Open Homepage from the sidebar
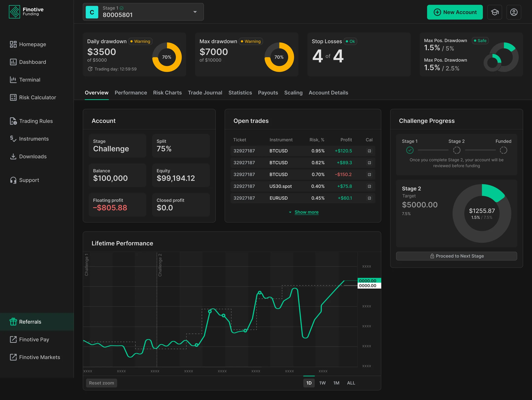Viewport: 532px width, 400px height. click(28, 44)
